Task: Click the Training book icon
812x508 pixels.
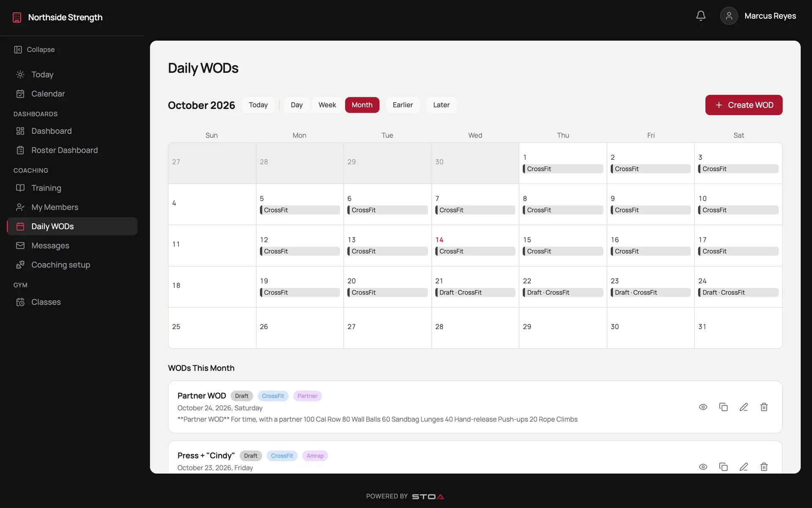Action: [x=20, y=188]
